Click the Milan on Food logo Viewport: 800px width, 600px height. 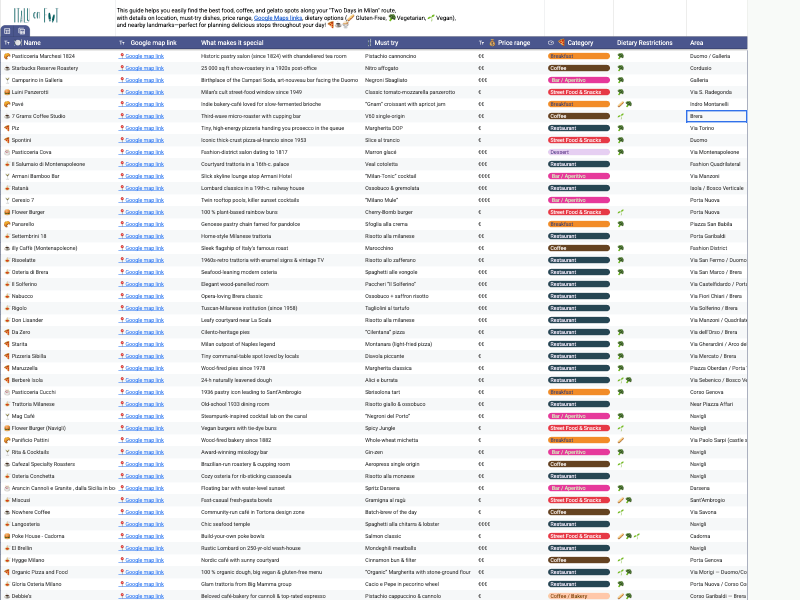click(x=38, y=12)
